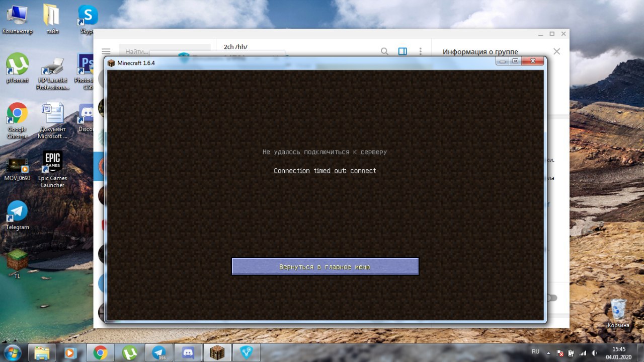The width and height of the screenshot is (644, 362).
Task: Select the MOV_0693 video file
Action: coord(17,168)
